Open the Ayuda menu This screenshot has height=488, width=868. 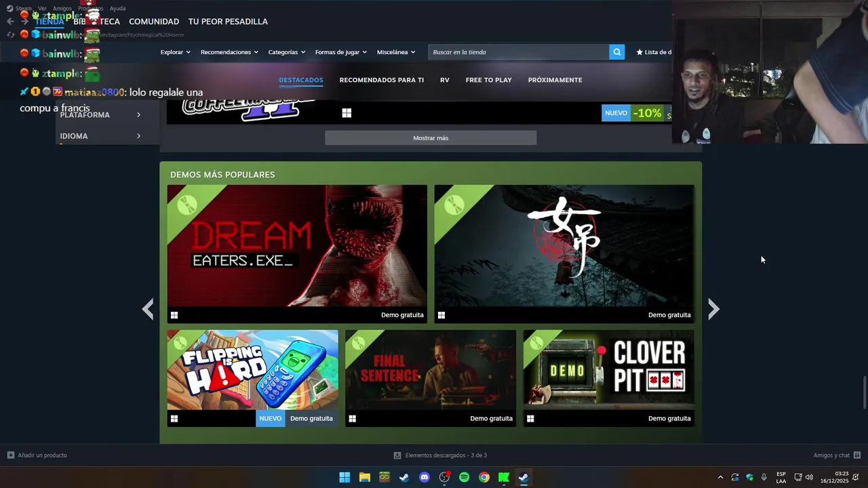[x=117, y=8]
